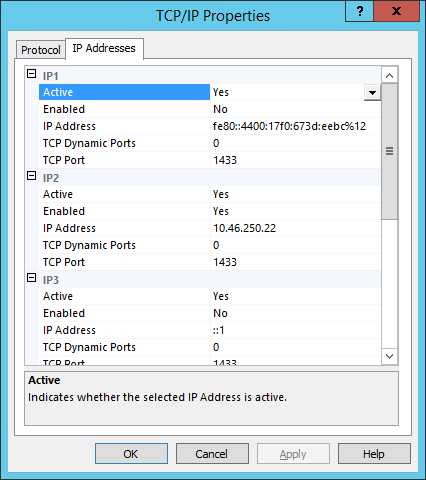This screenshot has width=426, height=480.
Task: Close the TCP/IP Properties dialog
Action: tap(396, 11)
